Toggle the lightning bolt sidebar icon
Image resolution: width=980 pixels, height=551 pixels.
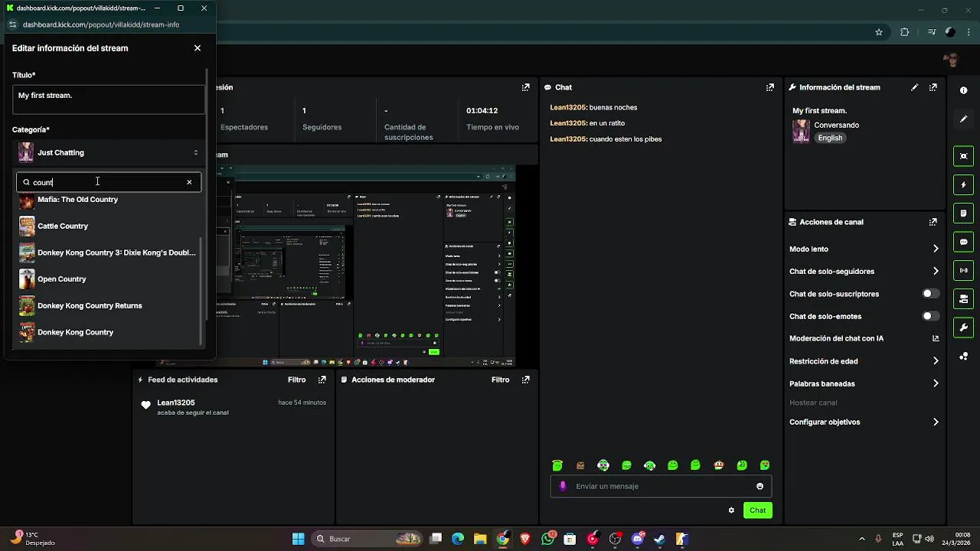pyautogui.click(x=963, y=184)
